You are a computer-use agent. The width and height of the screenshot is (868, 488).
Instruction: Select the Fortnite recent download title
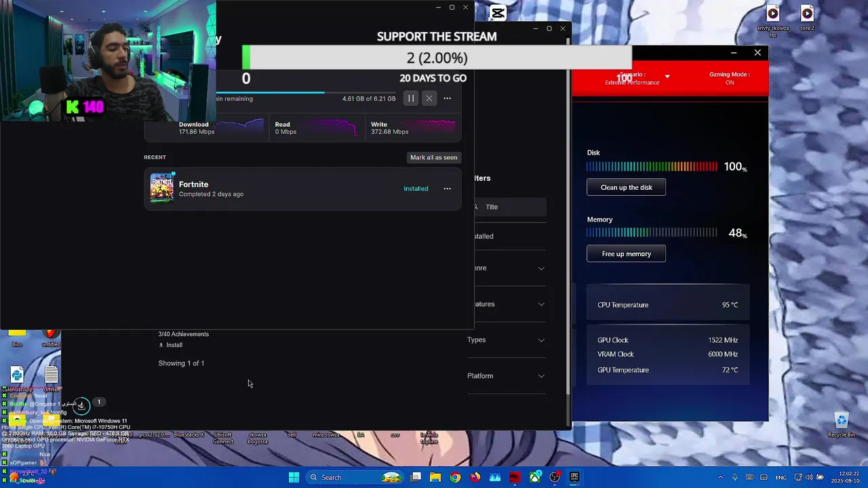coord(193,184)
